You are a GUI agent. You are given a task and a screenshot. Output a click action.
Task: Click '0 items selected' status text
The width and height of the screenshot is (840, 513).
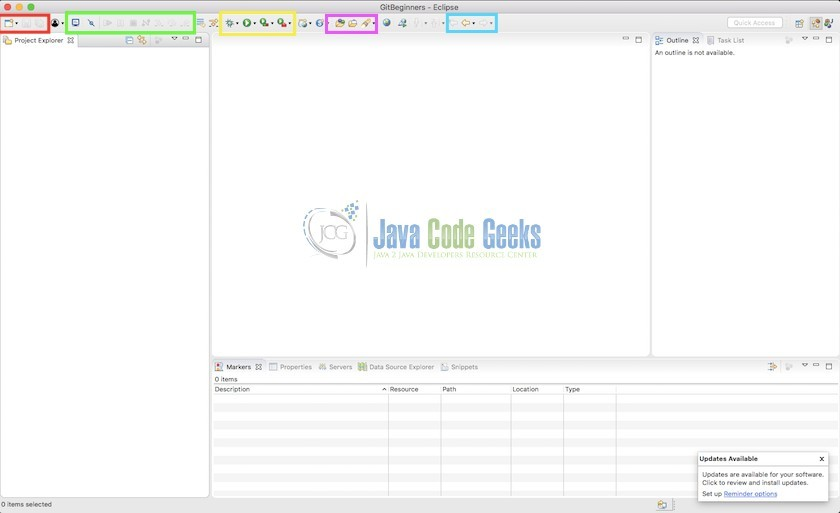26,504
